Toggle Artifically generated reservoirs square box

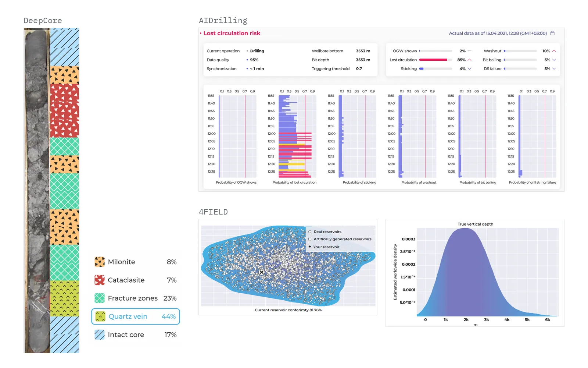pos(310,239)
